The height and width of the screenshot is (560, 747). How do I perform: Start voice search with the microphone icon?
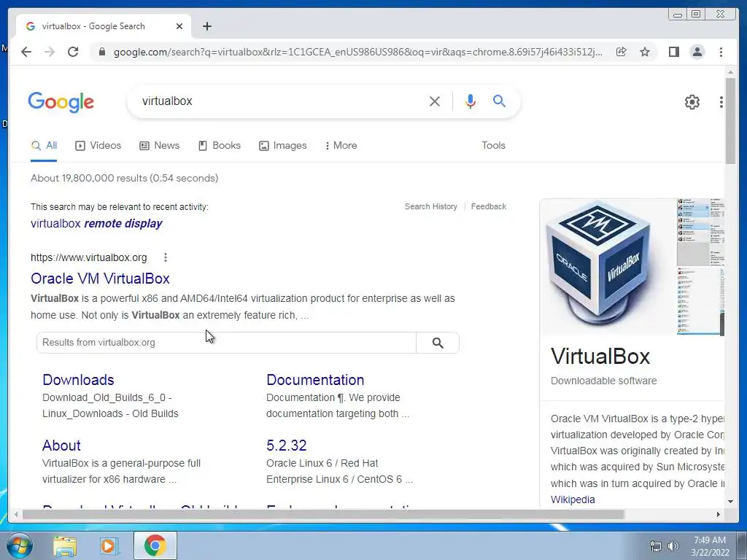pos(471,101)
